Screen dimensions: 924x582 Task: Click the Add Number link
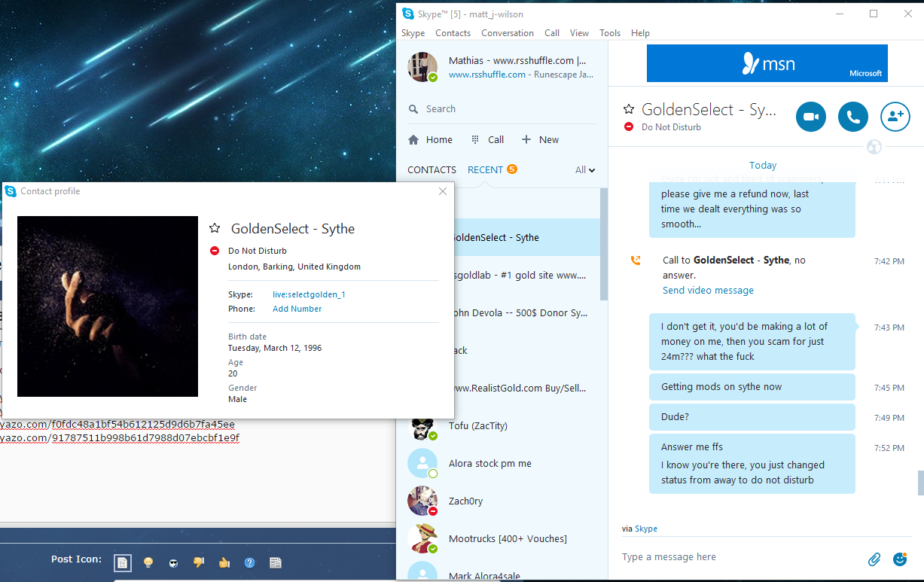(x=297, y=309)
